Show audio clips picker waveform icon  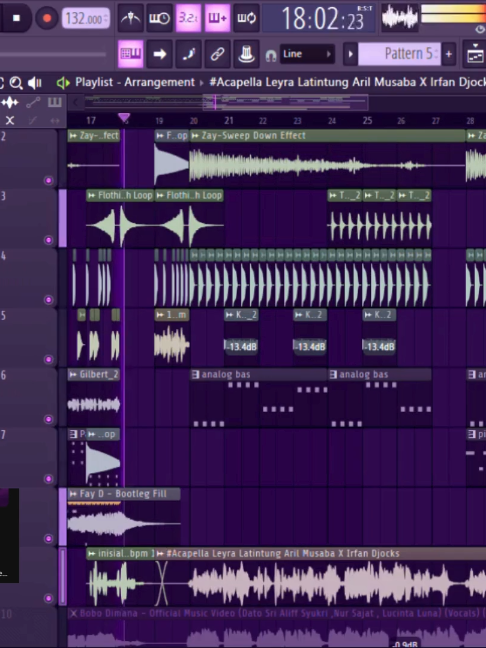(10, 102)
